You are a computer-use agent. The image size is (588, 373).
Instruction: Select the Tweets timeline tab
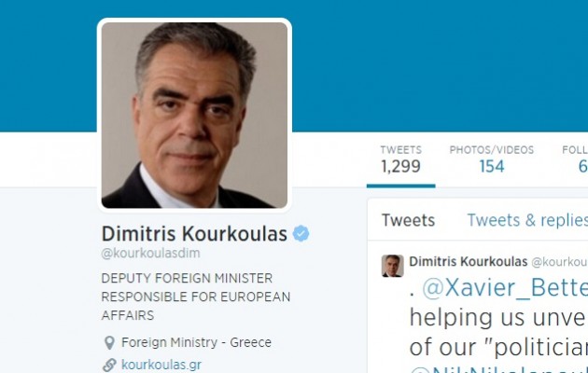409,220
